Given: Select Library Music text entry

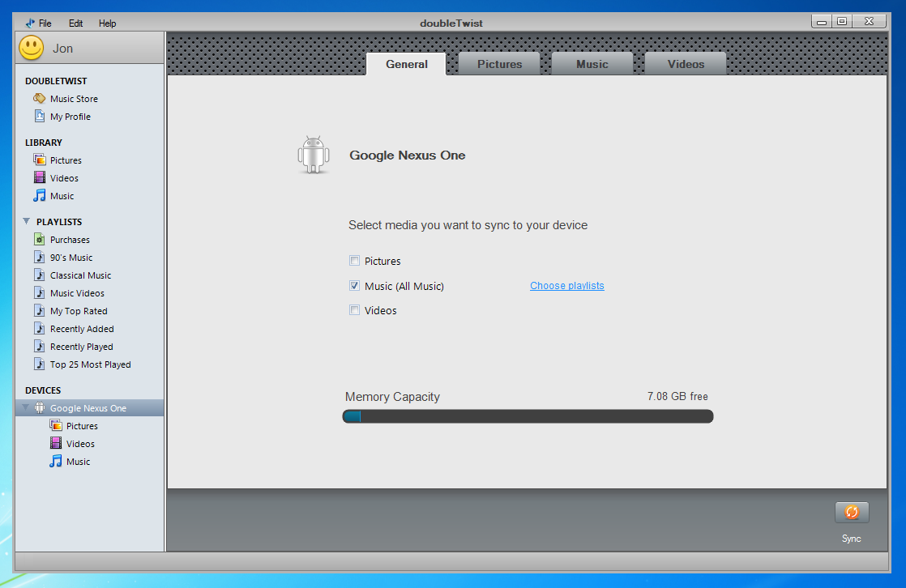Looking at the screenshot, I should tap(62, 196).
